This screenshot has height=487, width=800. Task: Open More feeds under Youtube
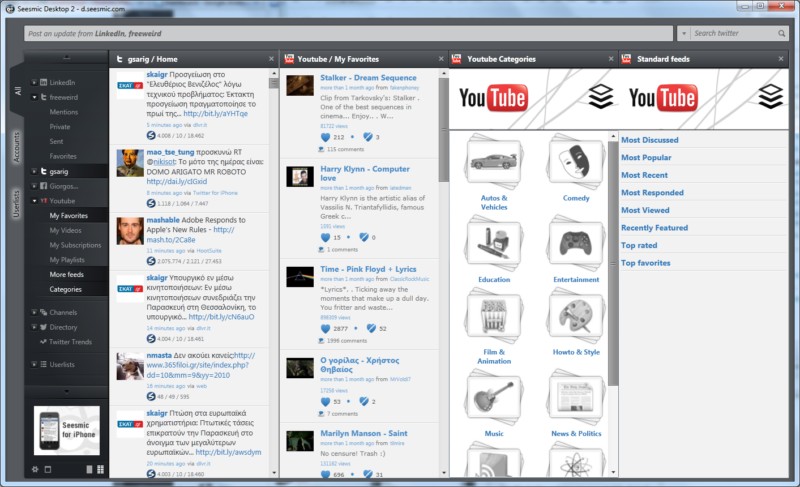(66, 274)
